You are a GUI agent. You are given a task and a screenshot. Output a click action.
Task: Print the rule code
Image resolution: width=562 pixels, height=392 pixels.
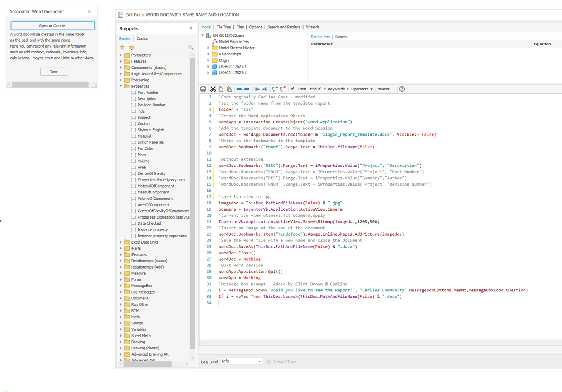(x=203, y=89)
